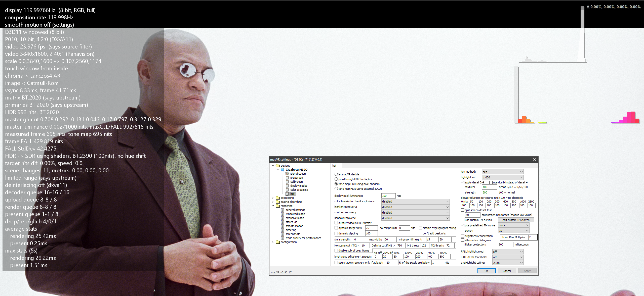Uncheck use predefined TM curve
Viewport: 644px width, 296px height.
463,225
